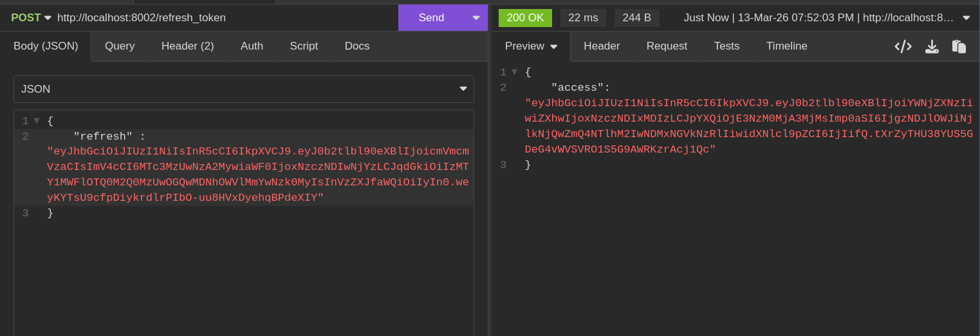Click the code snippet icon in response toolbar

903,46
